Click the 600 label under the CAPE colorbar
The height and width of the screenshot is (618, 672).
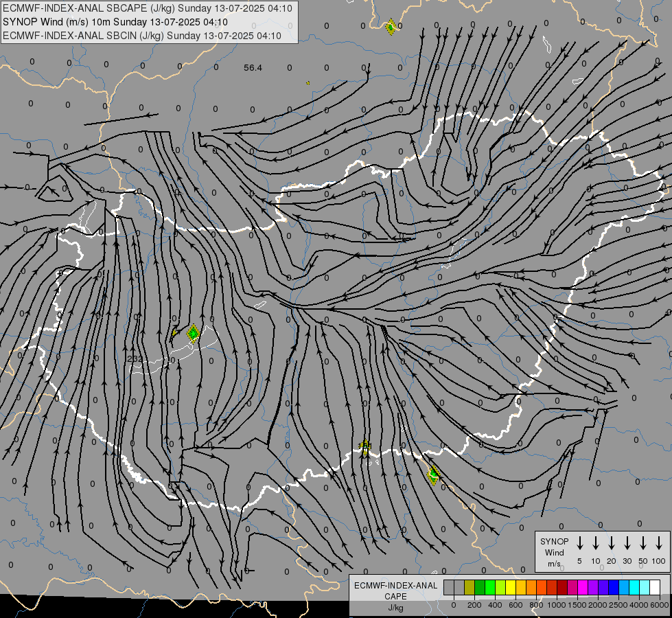(515, 605)
